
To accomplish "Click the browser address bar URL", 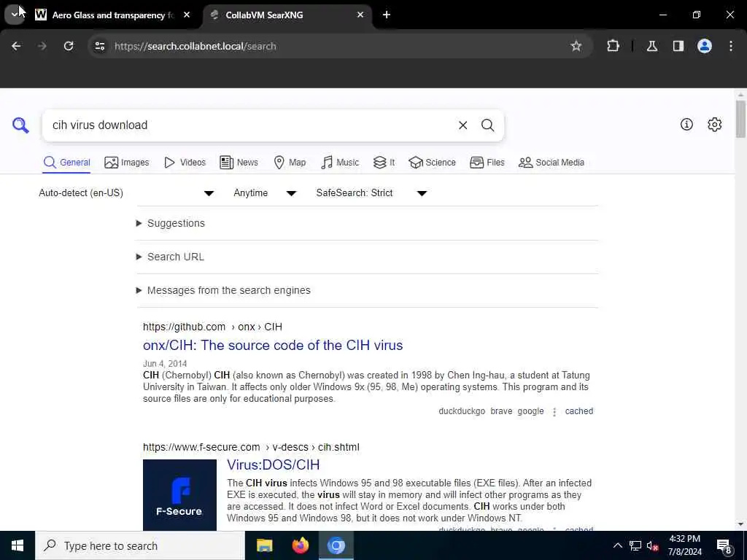I will [x=196, y=46].
